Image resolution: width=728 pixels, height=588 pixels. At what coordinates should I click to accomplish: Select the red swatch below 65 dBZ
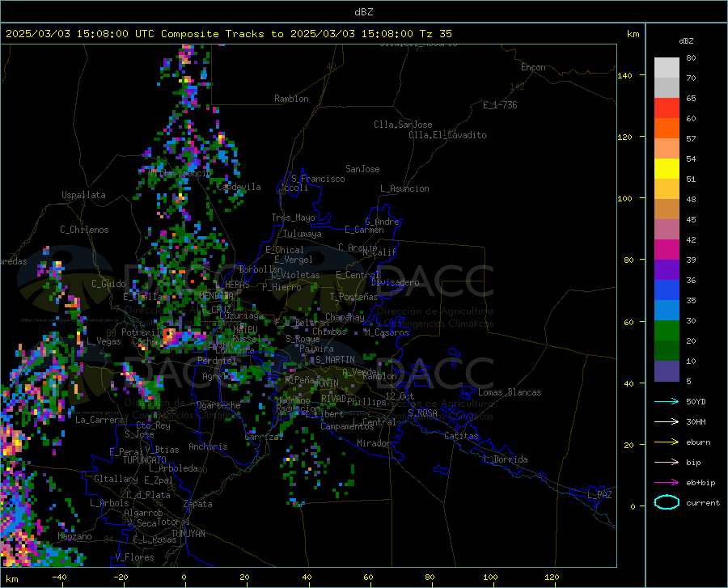667,108
